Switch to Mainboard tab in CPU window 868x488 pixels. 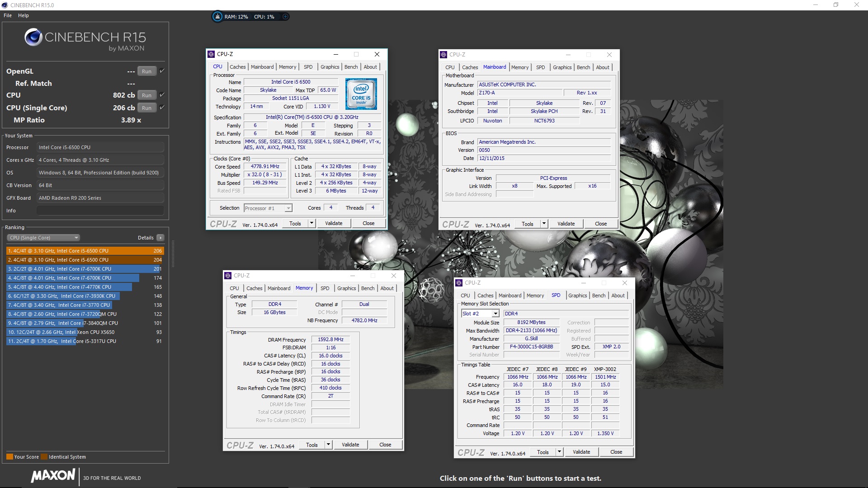[262, 67]
